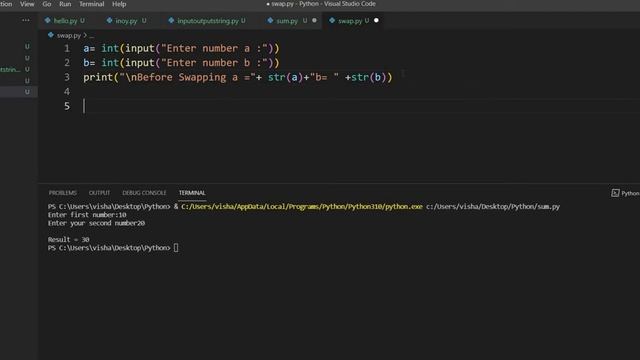Click the str(b) call on line 3
This screenshot has width=640, height=360.
(369, 78)
